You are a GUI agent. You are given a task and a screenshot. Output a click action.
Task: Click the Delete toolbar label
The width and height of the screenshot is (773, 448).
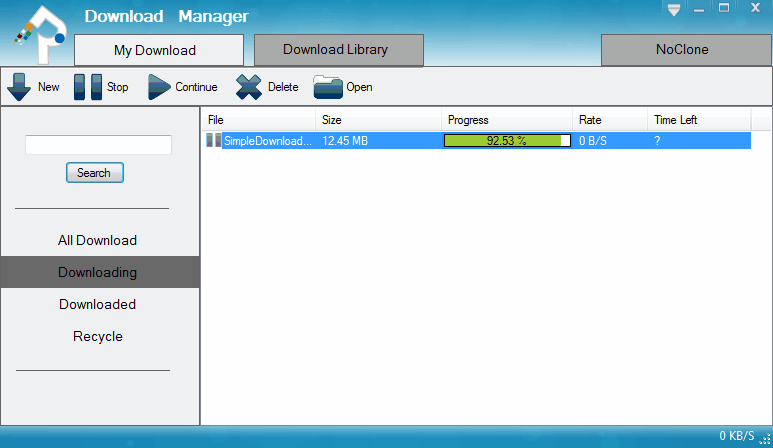click(283, 87)
